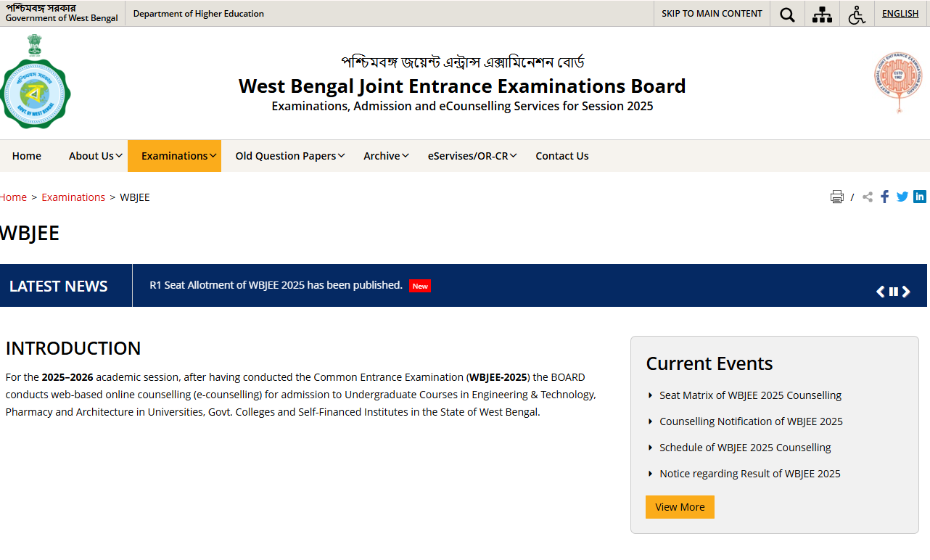Expand the eServises/OR-CR menu
Image resolution: width=930 pixels, height=560 pixels.
472,156
